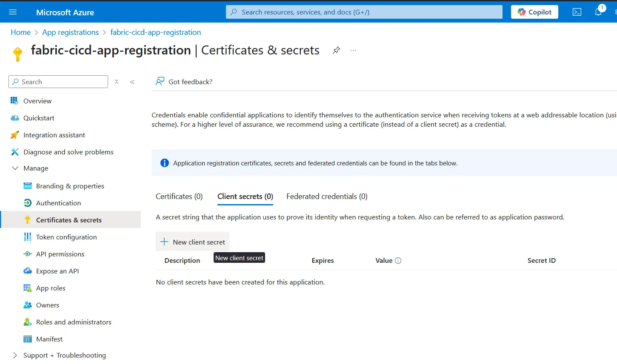Switch to the Certificates (0) tab
This screenshot has width=617, height=364.
pos(179,196)
